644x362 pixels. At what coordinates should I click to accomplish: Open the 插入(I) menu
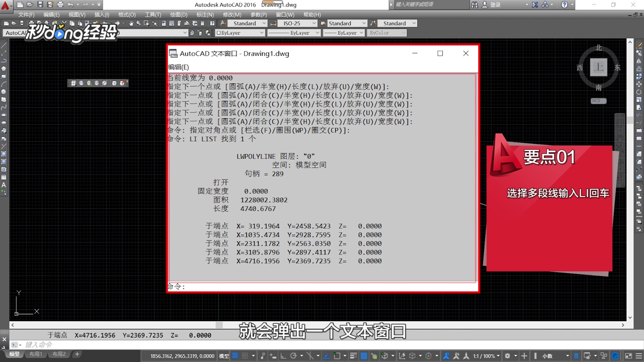click(x=102, y=15)
